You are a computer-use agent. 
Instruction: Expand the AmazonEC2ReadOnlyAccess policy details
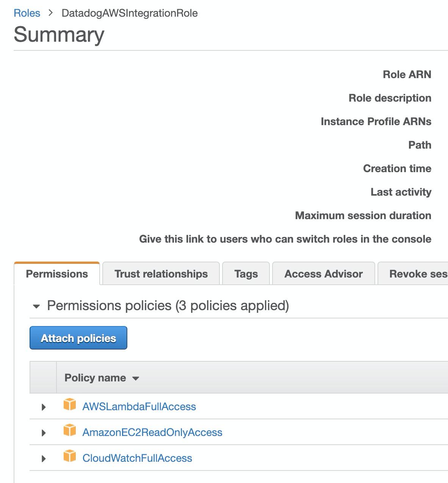[44, 433]
